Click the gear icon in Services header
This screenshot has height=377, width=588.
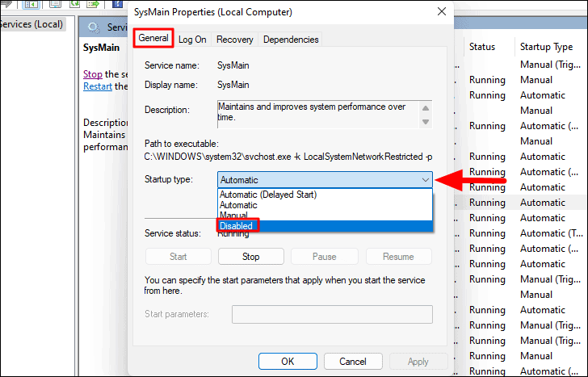tap(94, 27)
